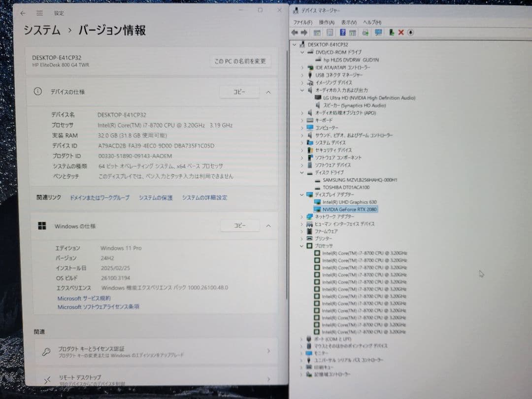
Task: Open the ファイル(F) menu in Device Manager
Action: point(302,22)
